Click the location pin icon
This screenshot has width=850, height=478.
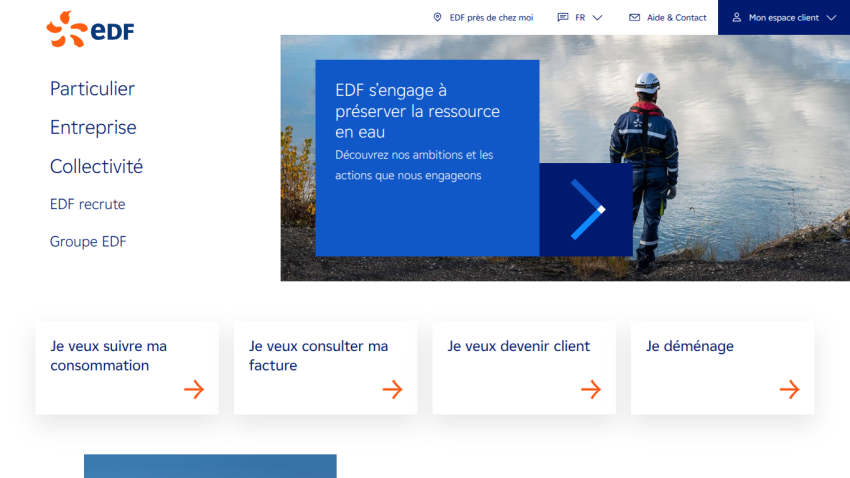437,17
